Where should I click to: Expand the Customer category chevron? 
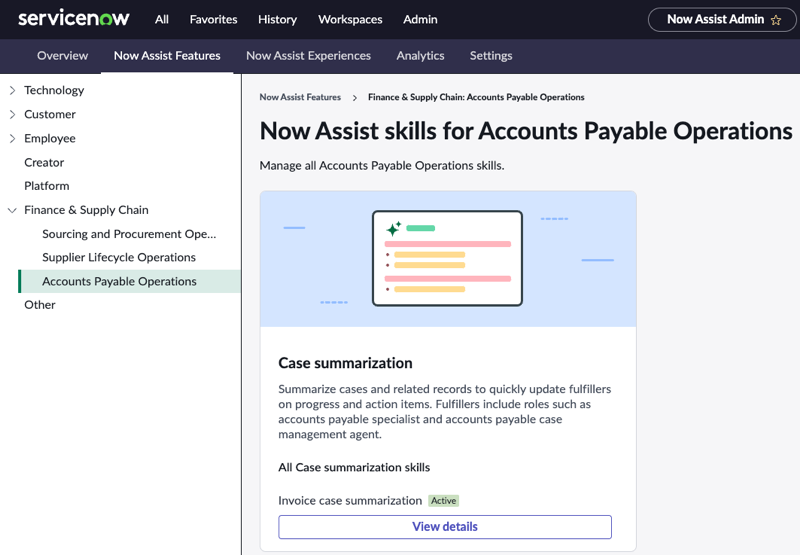click(x=12, y=114)
